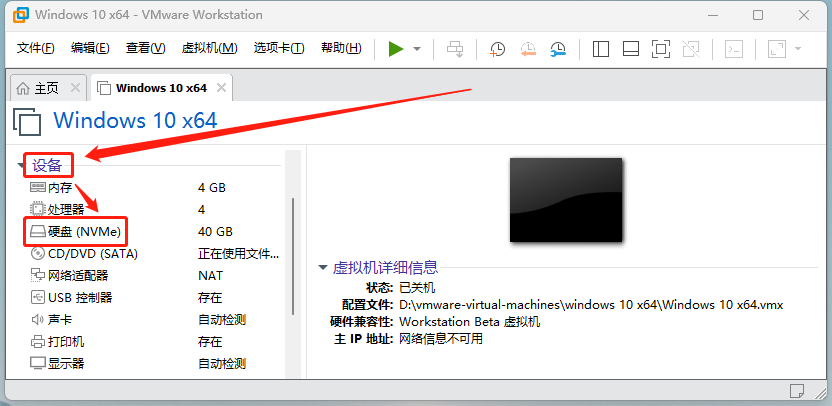Click the black VM screen thumbnail

568,198
